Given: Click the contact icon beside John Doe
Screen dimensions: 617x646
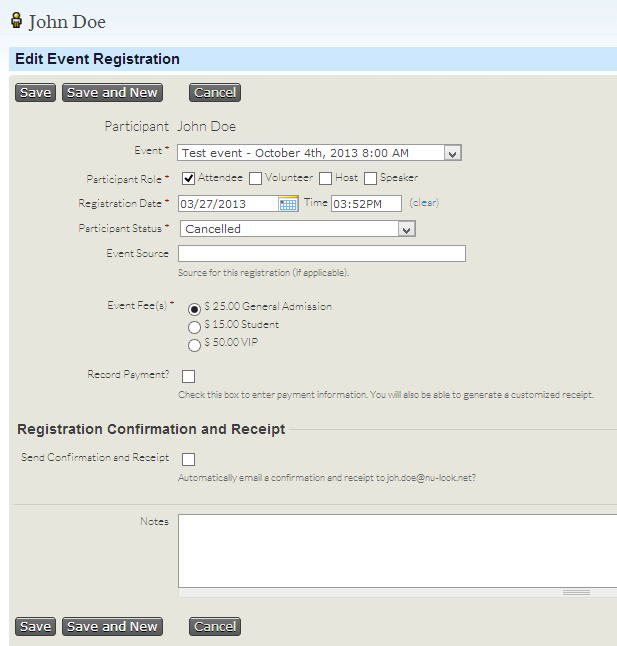Looking at the screenshot, I should [x=16, y=20].
